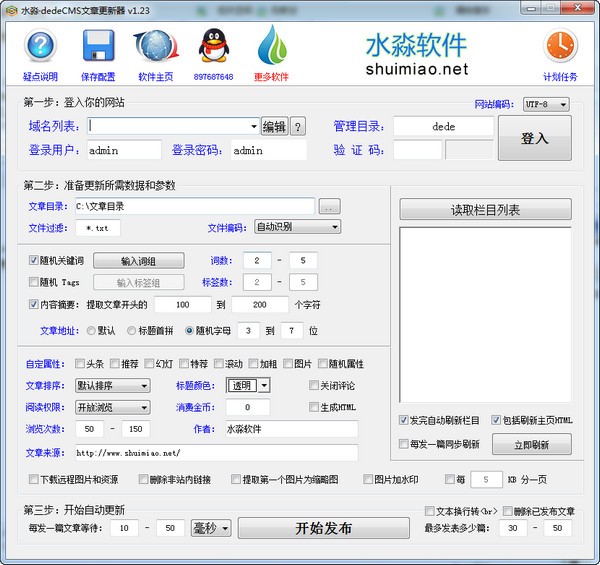Open the 计划任务 clock icon

pyautogui.click(x=560, y=46)
